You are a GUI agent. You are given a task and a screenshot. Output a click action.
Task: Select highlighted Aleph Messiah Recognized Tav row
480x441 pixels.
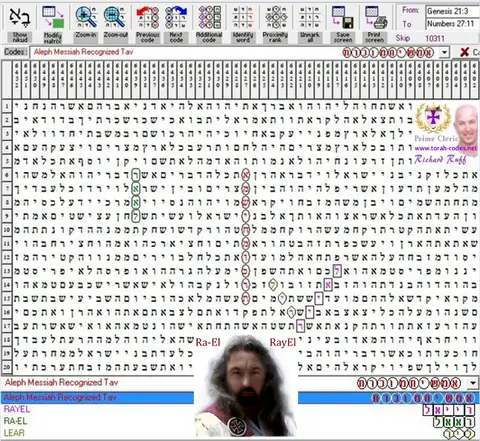[240, 398]
